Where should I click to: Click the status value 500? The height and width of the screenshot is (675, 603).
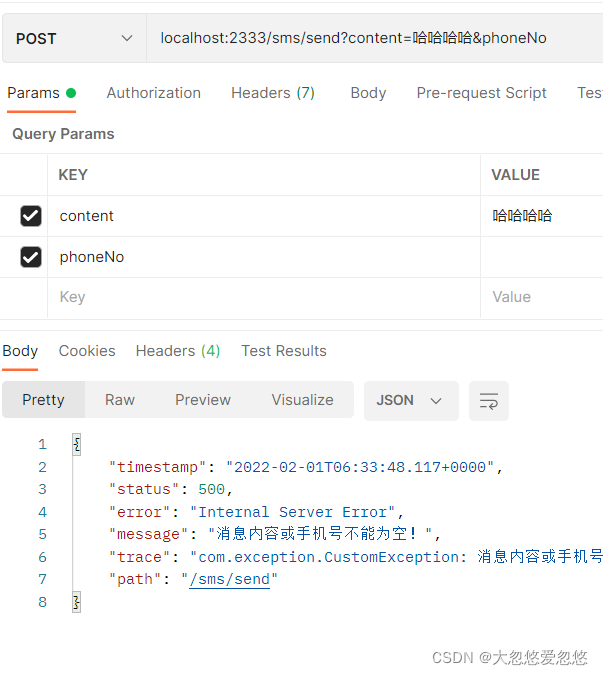(x=211, y=489)
